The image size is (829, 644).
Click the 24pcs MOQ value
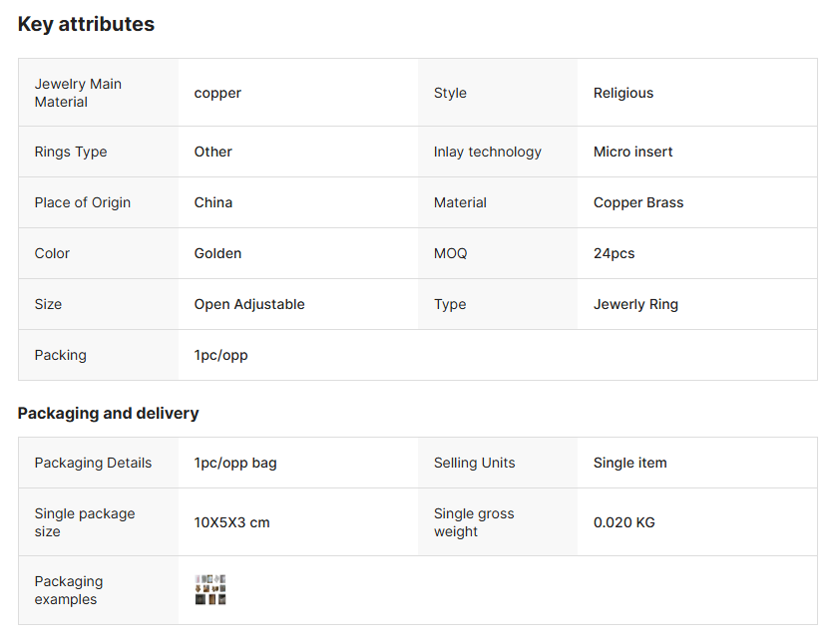(x=614, y=253)
